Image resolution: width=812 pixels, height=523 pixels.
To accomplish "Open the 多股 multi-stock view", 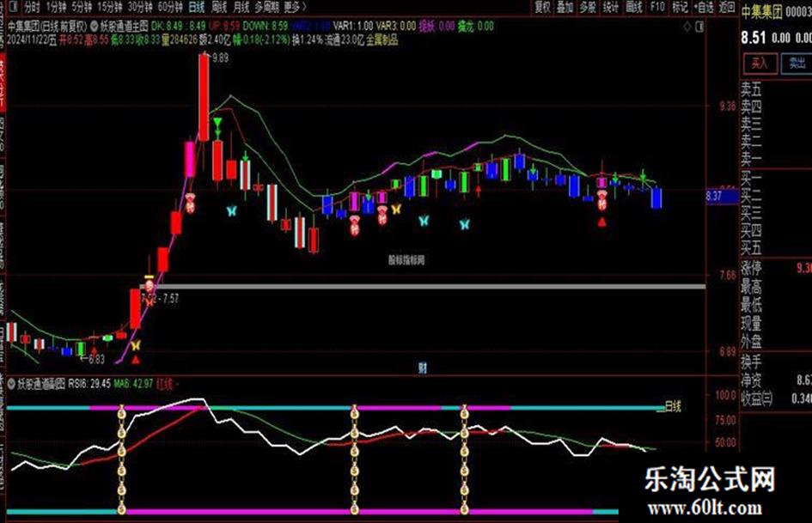I will [x=588, y=7].
